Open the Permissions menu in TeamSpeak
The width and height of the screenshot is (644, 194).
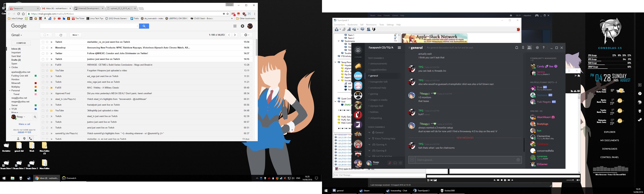click(371, 25)
